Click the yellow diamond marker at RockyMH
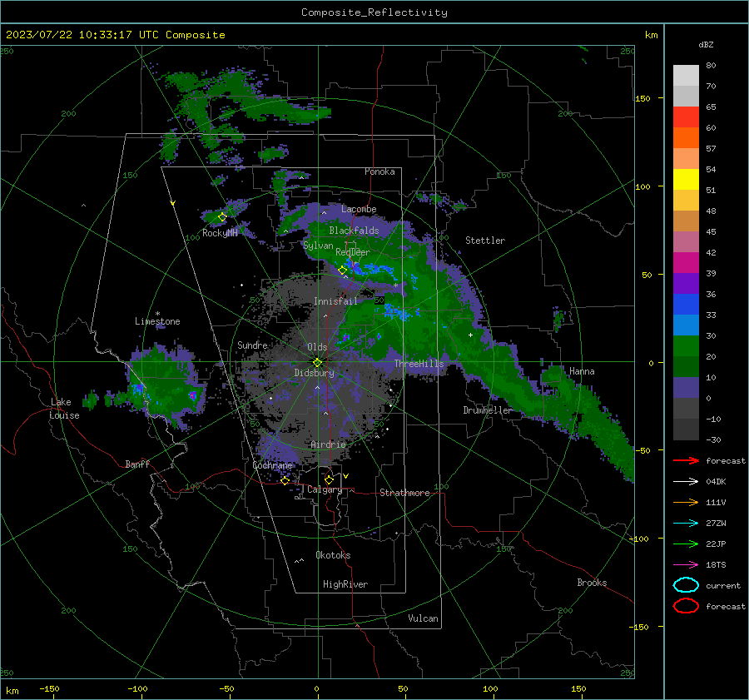Image resolution: width=749 pixels, height=700 pixels. click(222, 217)
